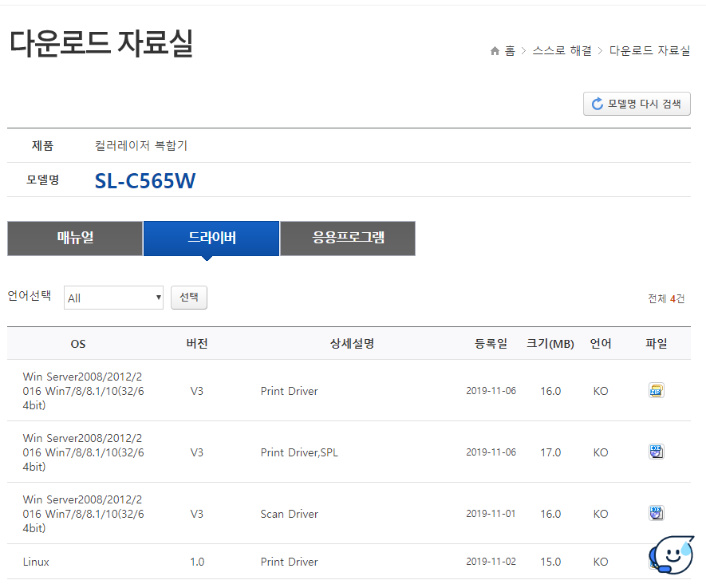Click the 모델명 다시 검색 button
Viewport: 706px width, 588px height.
click(x=637, y=104)
